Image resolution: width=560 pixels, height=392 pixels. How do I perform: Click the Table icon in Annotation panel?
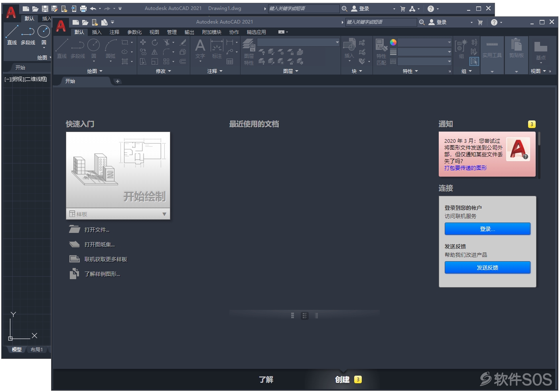(x=230, y=61)
